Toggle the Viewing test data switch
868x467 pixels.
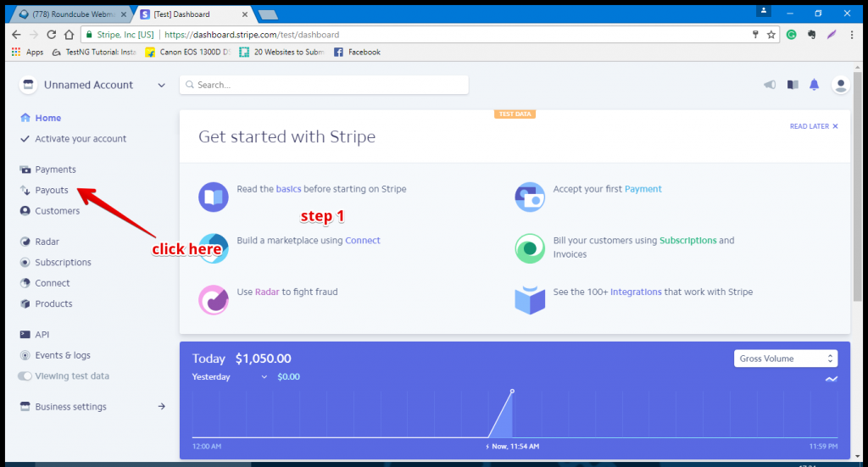pos(25,376)
